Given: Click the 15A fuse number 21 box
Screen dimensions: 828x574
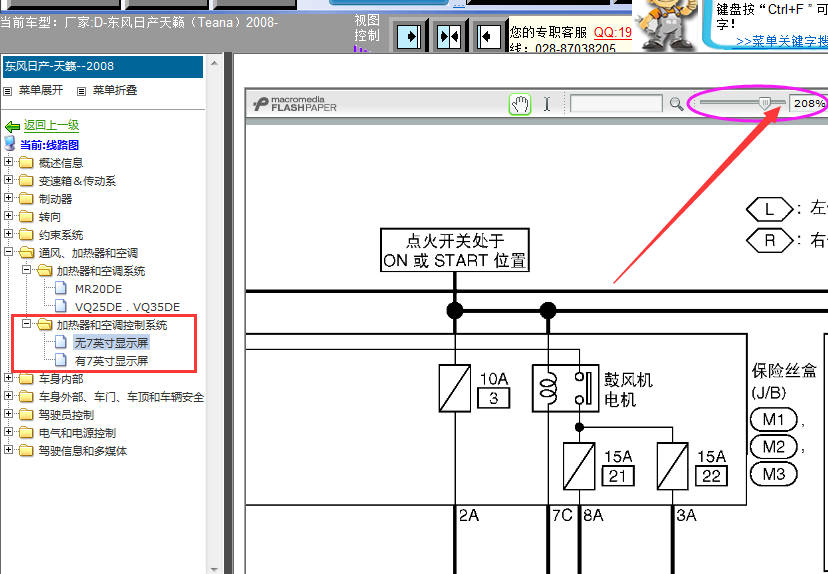Looking at the screenshot, I should pyautogui.click(x=618, y=476).
